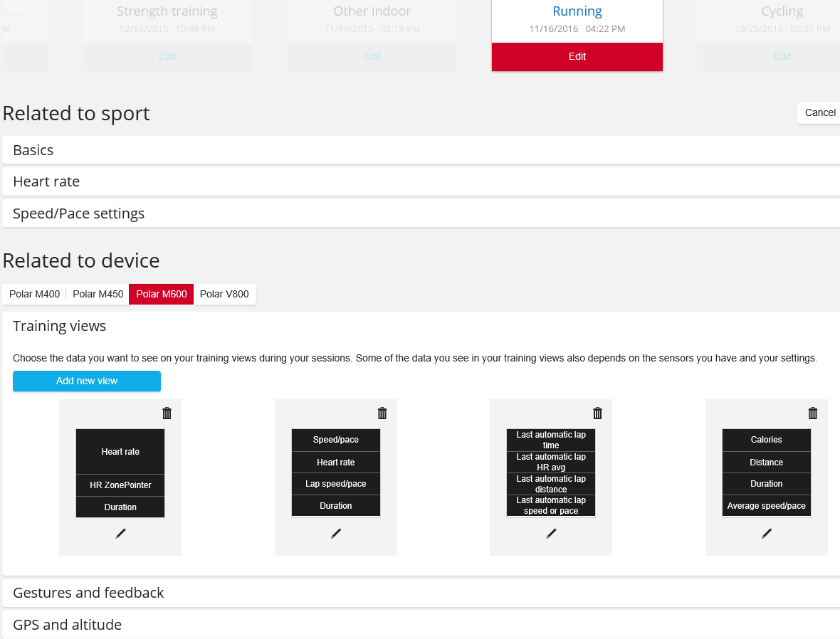840x639 pixels.
Task: Edit the Calories/Distance view with pencil icon
Action: point(767,534)
